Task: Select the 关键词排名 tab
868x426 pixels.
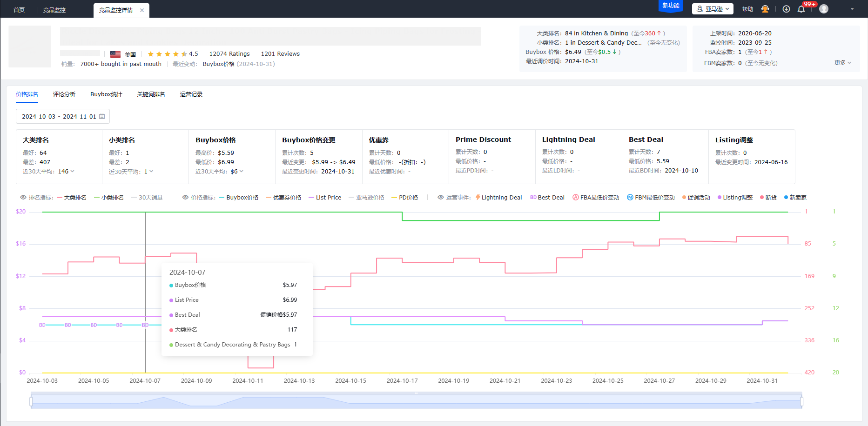Action: pos(151,94)
